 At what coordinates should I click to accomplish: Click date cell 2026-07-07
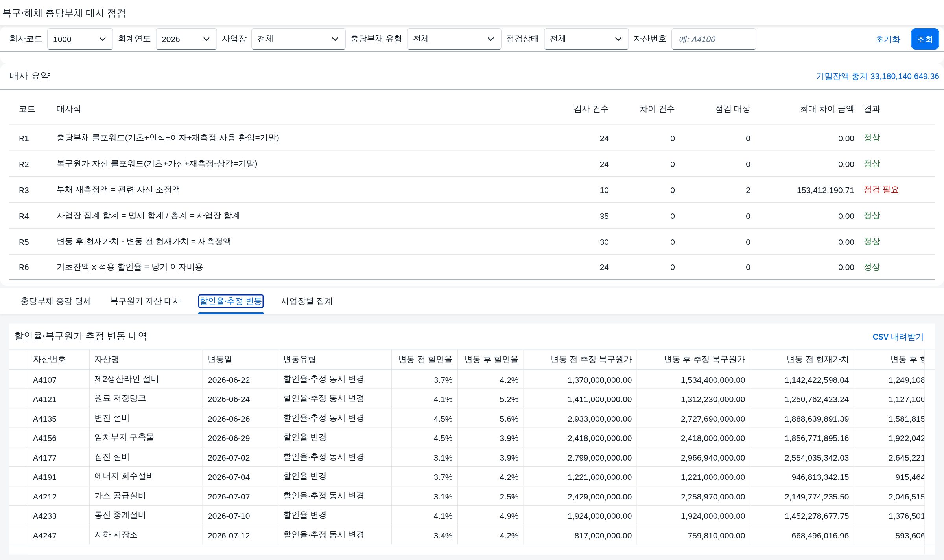[x=229, y=497]
